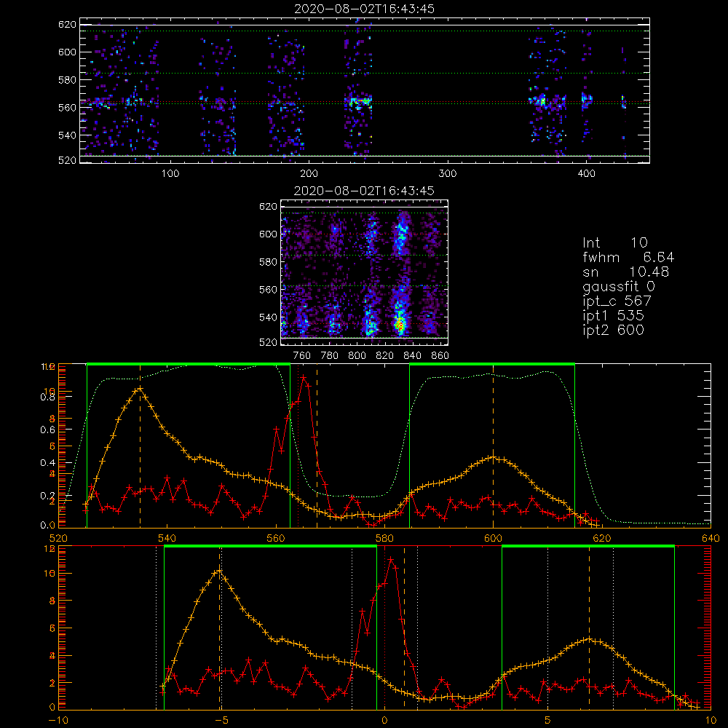Click the 780 x-axis label of middle image
This screenshot has height=728, width=728.
pyautogui.click(x=330, y=356)
